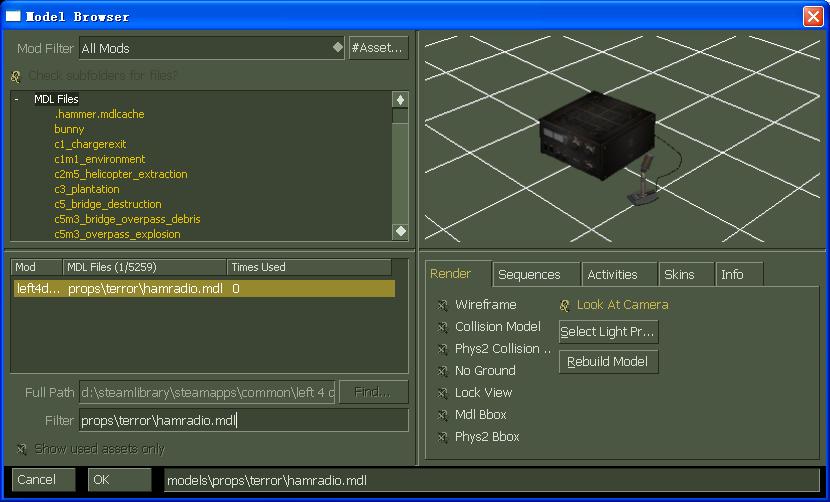830x502 pixels.
Task: Select the c1m1_environment folder
Action: click(100, 159)
